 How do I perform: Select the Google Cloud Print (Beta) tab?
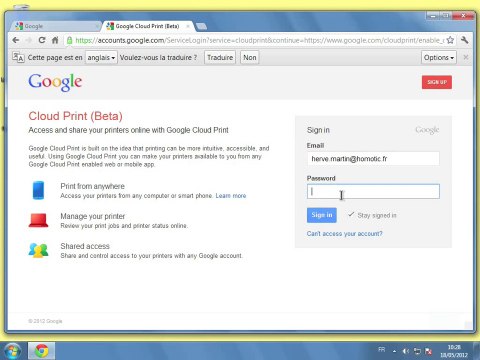(147, 26)
